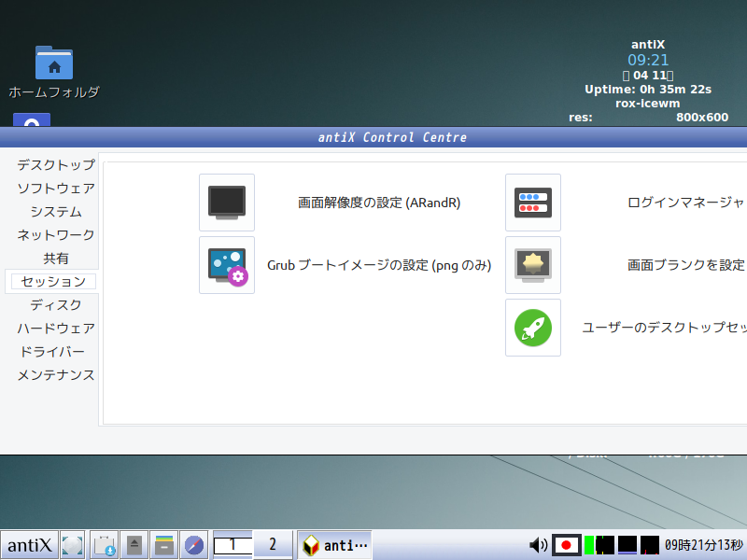Screen dimensions: 747x560
Task: Switch to the システム tab
Action: point(56,212)
